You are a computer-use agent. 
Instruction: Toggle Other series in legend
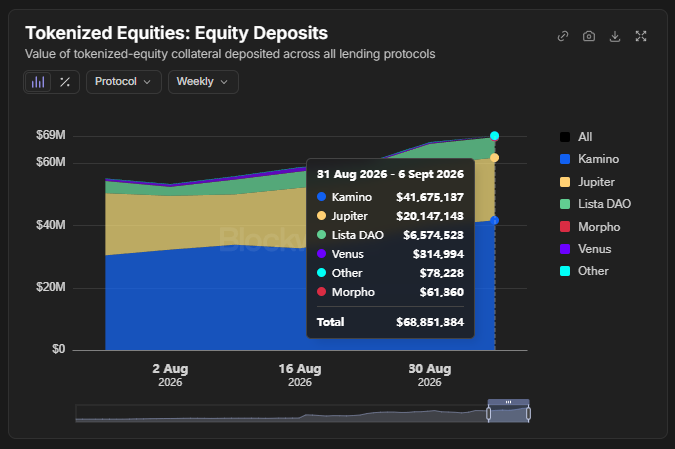(x=584, y=271)
